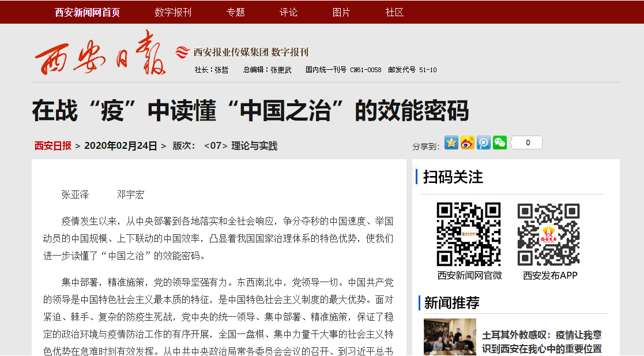Open the <07> 理论与实践 edition link
This screenshot has width=644, height=356.
coord(240,146)
